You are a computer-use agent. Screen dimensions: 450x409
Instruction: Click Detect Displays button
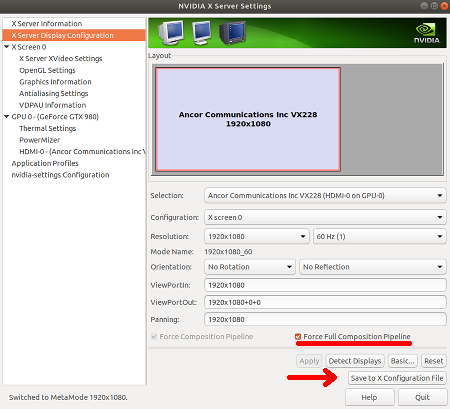[355, 361]
